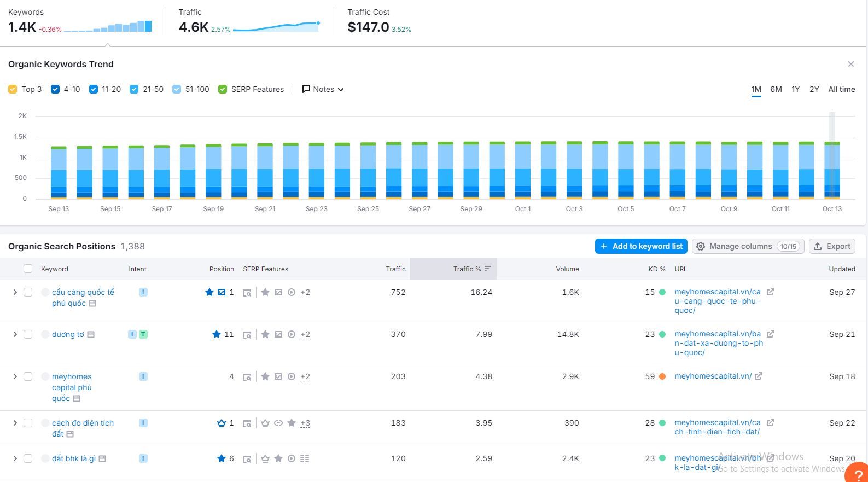868x482 pixels.
Task: View SERP snapshot for cầu cảng keyword
Action: point(92,303)
